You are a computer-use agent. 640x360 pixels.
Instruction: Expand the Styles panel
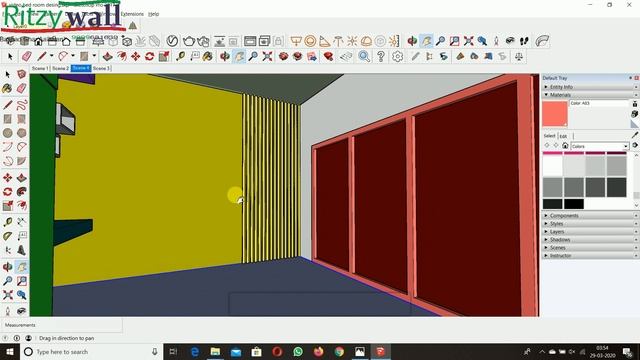pos(590,224)
